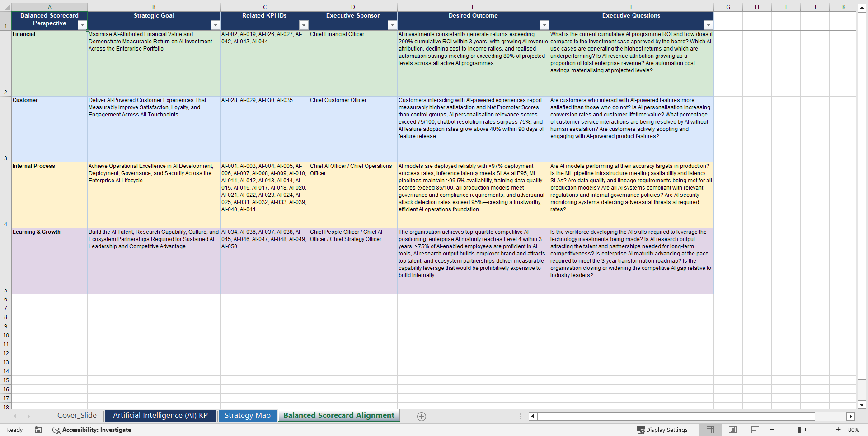Screen dimensions: 868x436
Task: Switch to Cover_Slide sheet tab
Action: click(77, 416)
